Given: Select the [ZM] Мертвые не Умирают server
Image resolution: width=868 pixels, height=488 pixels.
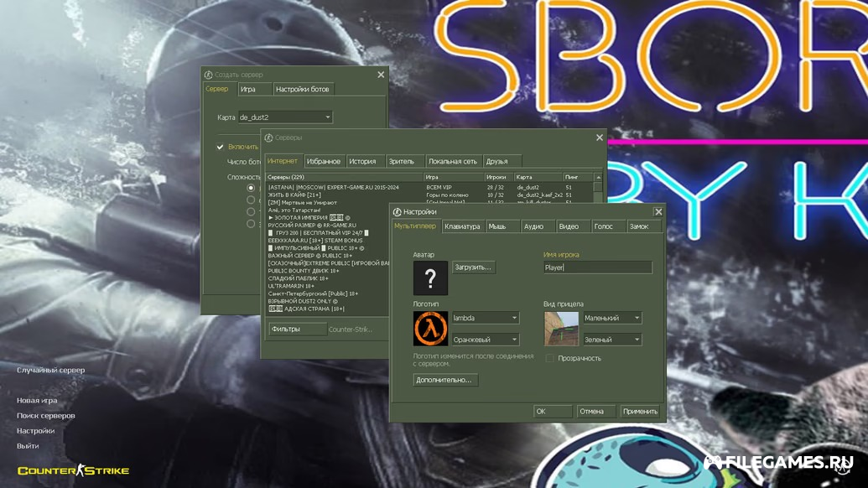Looking at the screenshot, I should [x=429, y=203].
